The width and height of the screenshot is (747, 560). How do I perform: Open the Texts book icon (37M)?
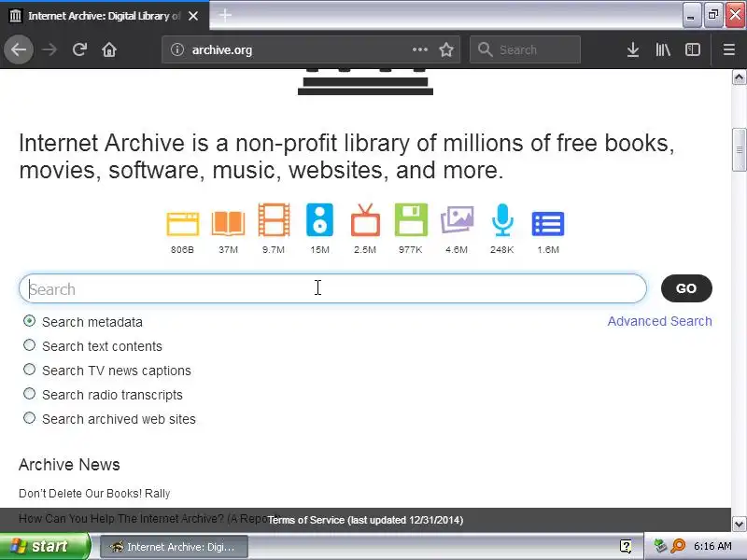(228, 223)
